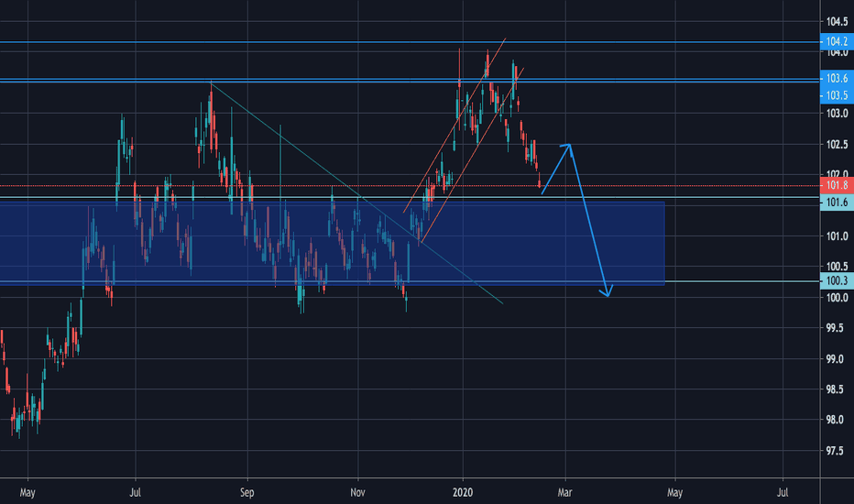Click the Mar time axis label
The image size is (854, 504).
(x=564, y=493)
